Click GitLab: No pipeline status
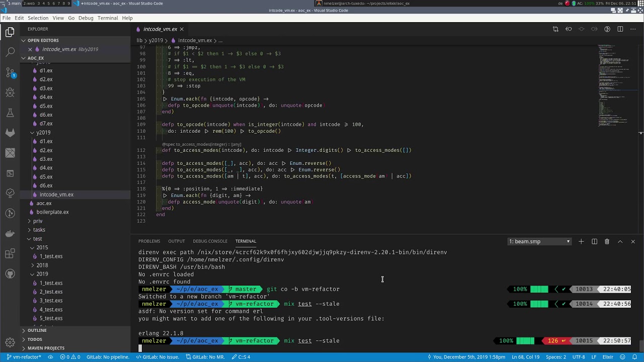644x362 pixels. click(x=108, y=357)
